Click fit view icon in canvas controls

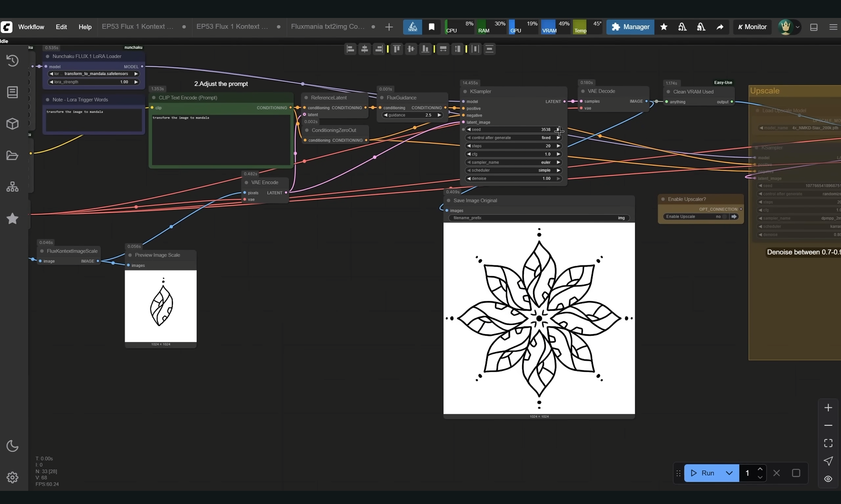coord(828,443)
